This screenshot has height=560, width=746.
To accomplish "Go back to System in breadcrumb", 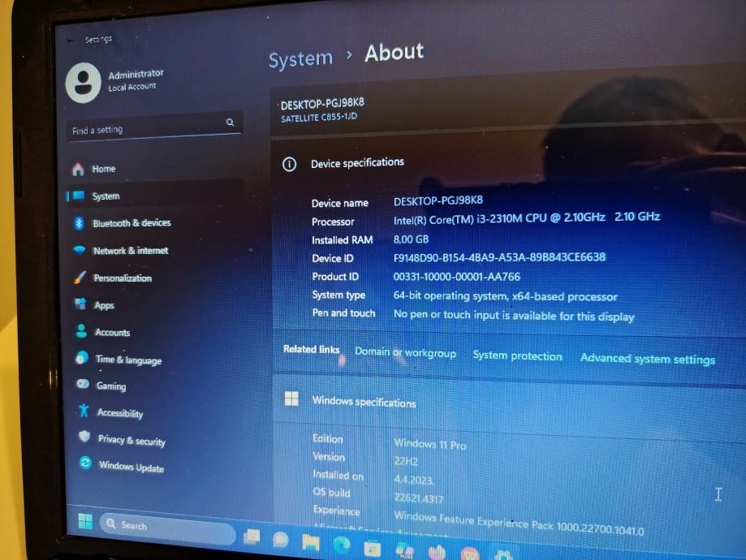I will click(300, 59).
